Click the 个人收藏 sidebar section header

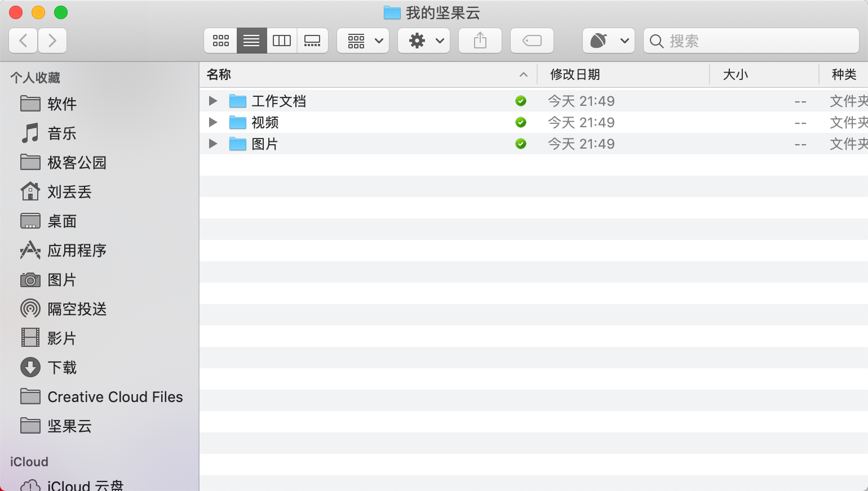coord(35,78)
